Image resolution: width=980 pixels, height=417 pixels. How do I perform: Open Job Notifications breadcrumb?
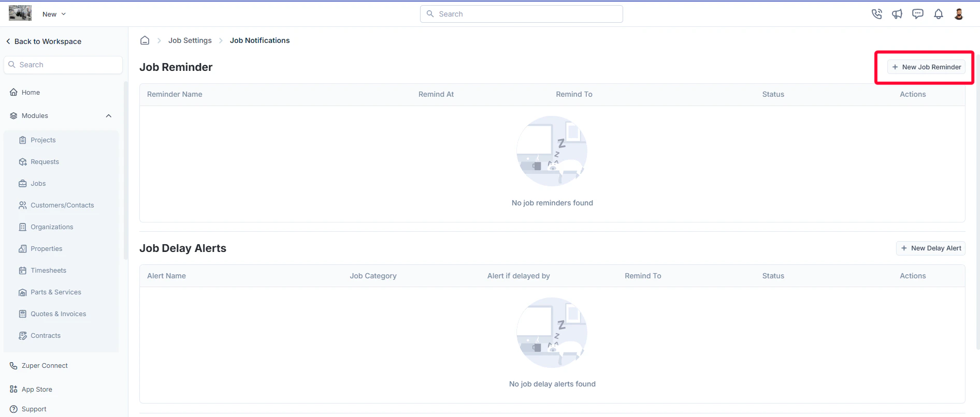260,40
